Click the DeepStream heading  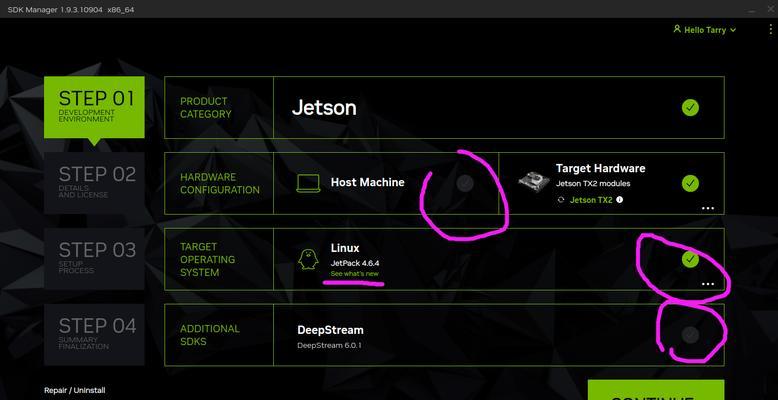(x=330, y=330)
